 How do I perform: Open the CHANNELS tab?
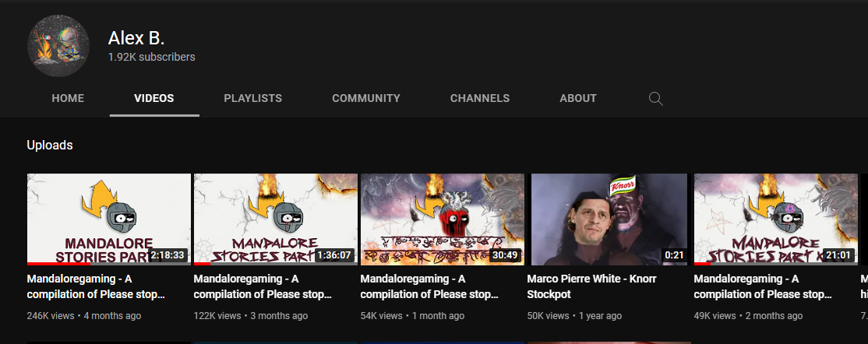(x=480, y=98)
